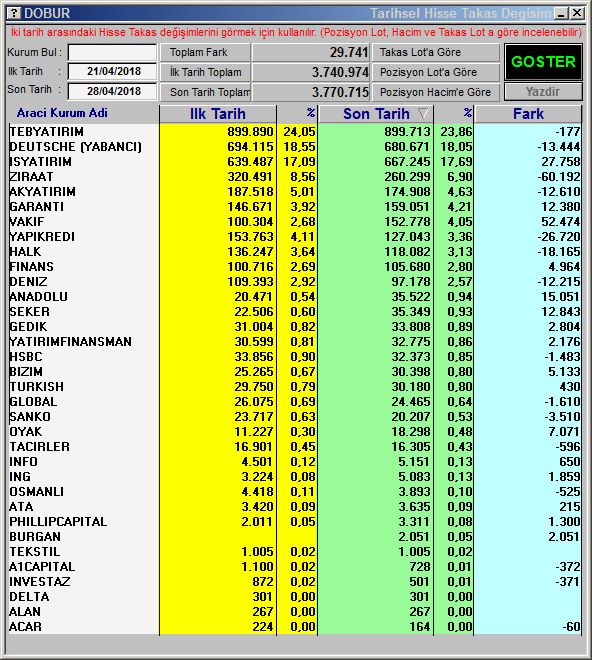Click ZIRAAT Fark value -60.192
This screenshot has height=660, width=592.
[559, 177]
